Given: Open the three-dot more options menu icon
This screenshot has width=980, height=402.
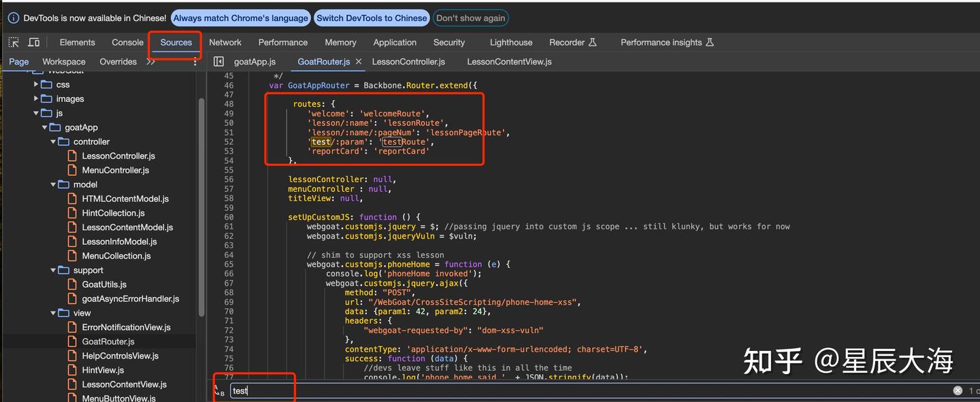Looking at the screenshot, I should (x=194, y=61).
